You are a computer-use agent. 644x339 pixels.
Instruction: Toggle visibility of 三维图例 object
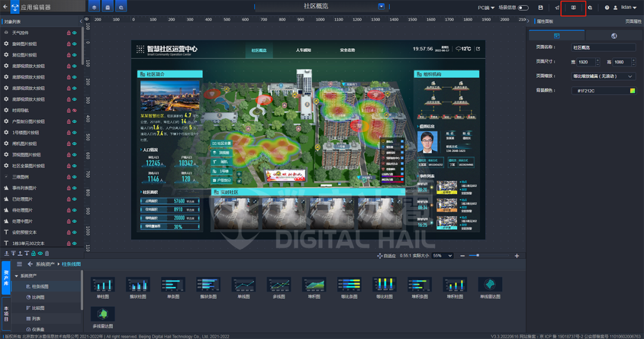click(75, 177)
